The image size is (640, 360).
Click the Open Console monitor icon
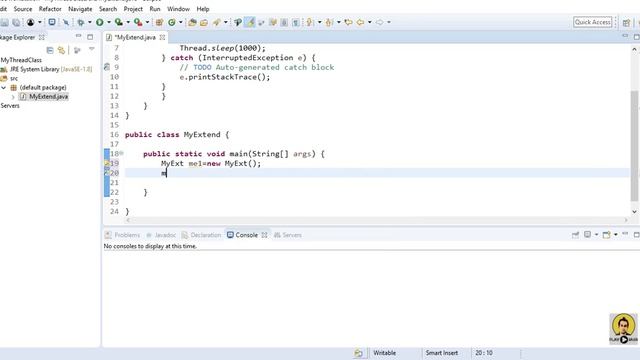(52, 22)
